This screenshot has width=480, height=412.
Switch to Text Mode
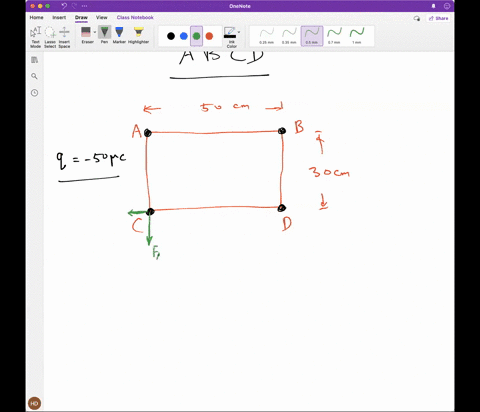(35, 37)
